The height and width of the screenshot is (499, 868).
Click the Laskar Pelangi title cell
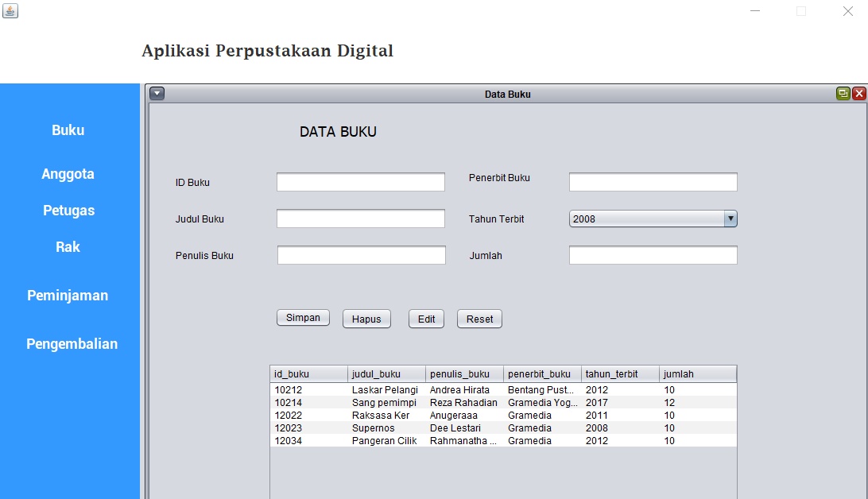click(386, 389)
